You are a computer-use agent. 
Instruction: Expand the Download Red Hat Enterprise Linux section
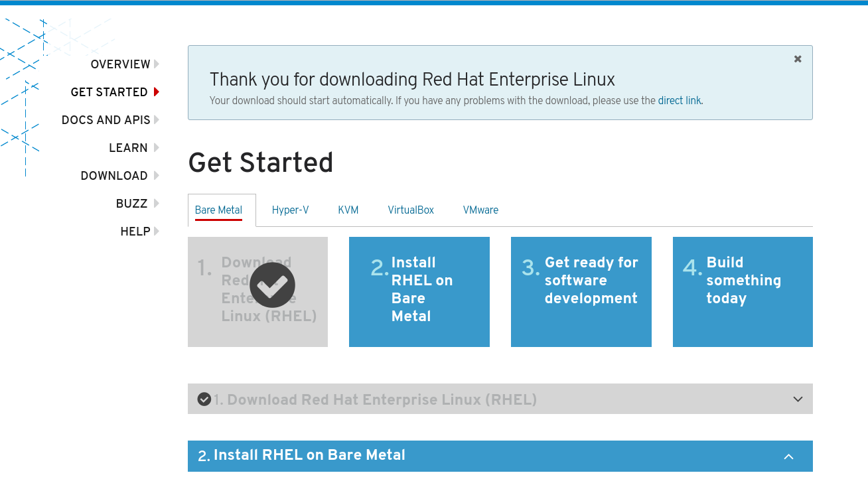click(x=798, y=399)
